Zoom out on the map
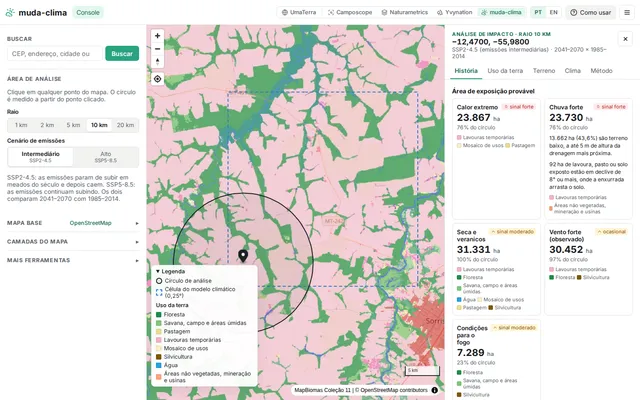 click(x=158, y=49)
